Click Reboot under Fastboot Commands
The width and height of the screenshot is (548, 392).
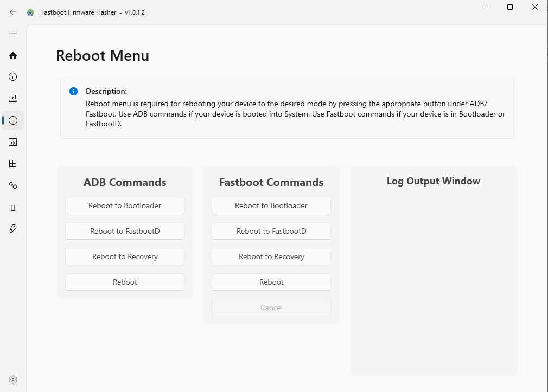click(x=271, y=282)
